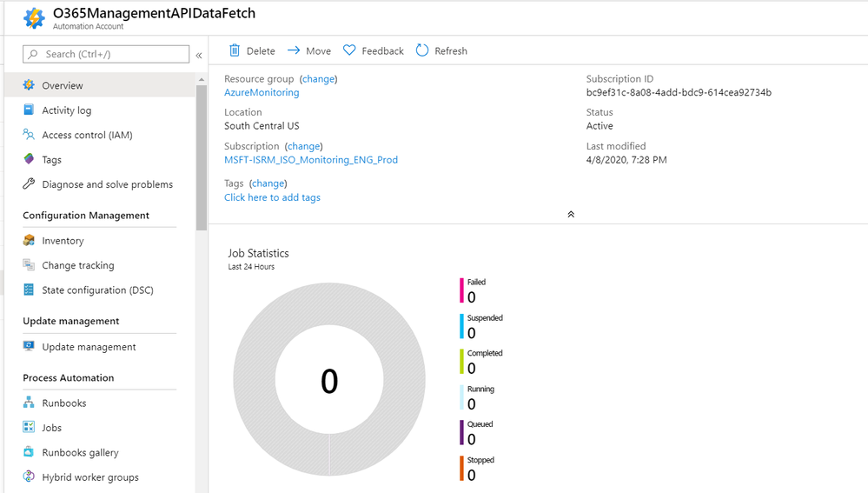The height and width of the screenshot is (493, 868).
Task: Click the Last modified date 4/8/2020, 7:28 PM
Action: pos(626,159)
